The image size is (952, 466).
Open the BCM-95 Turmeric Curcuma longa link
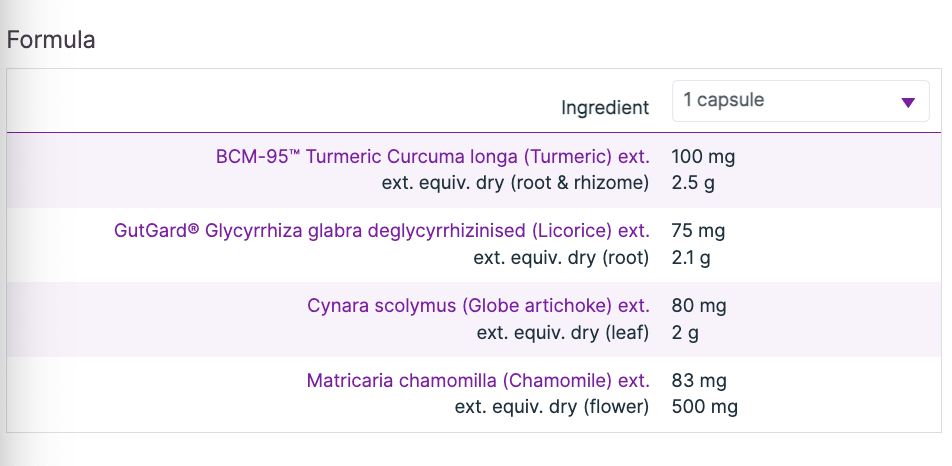tap(432, 157)
